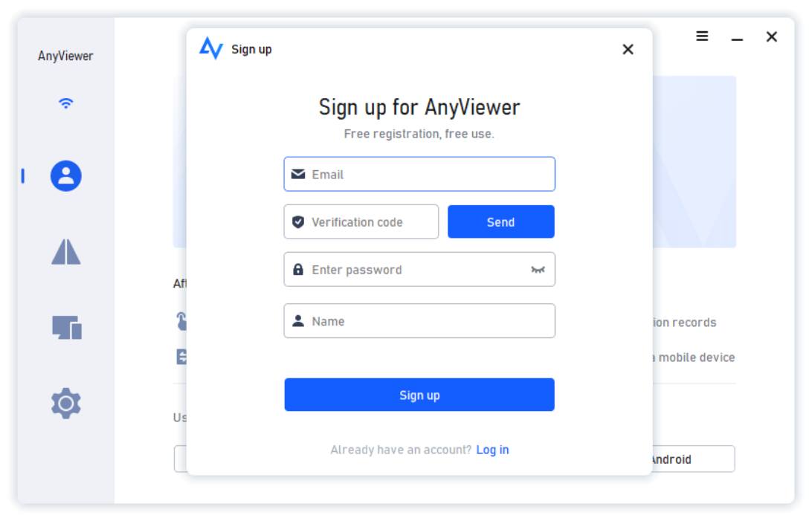Image resolution: width=812 pixels, height=521 pixels.
Task: Toggle password visibility eye icon
Action: pos(538,270)
